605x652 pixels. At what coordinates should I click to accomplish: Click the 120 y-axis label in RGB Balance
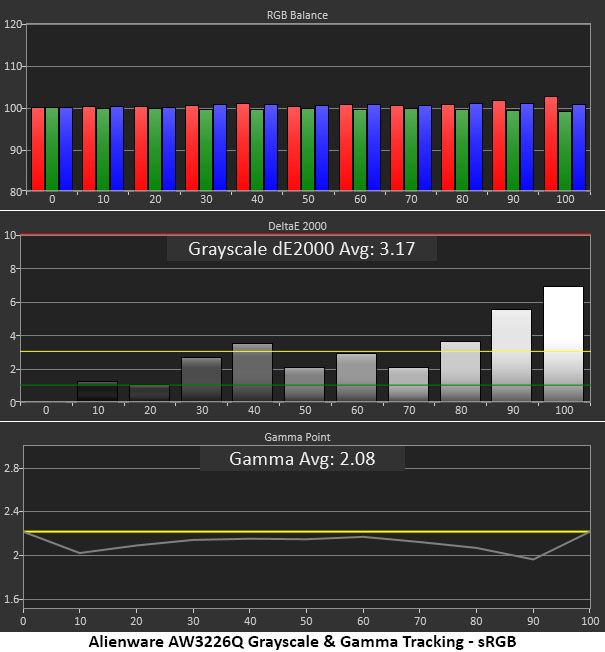pyautogui.click(x=12, y=24)
